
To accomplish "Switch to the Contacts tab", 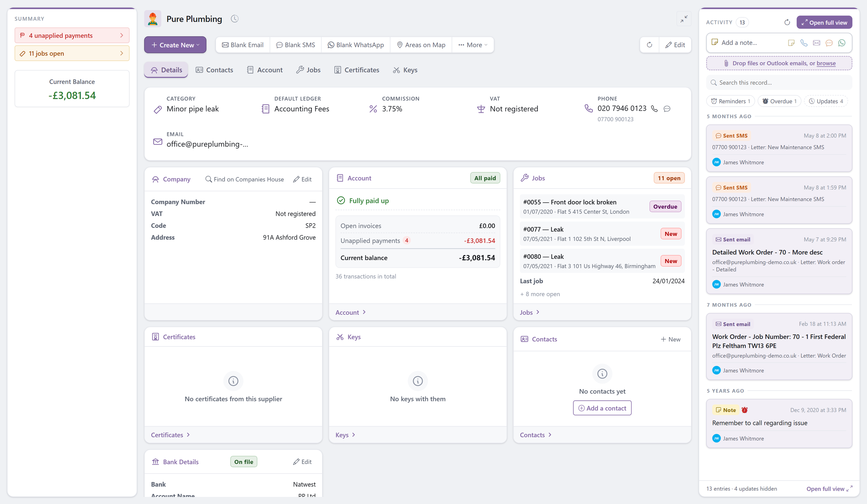I will point(214,70).
